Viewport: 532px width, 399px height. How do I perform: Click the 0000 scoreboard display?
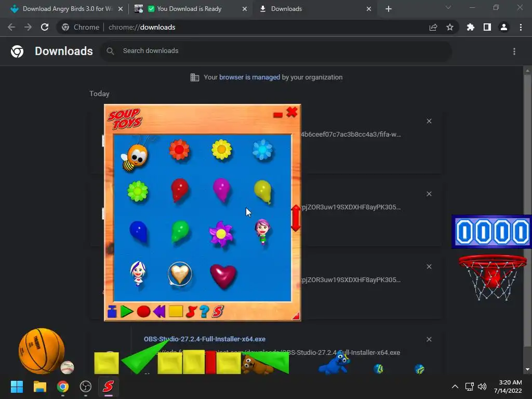pos(492,232)
